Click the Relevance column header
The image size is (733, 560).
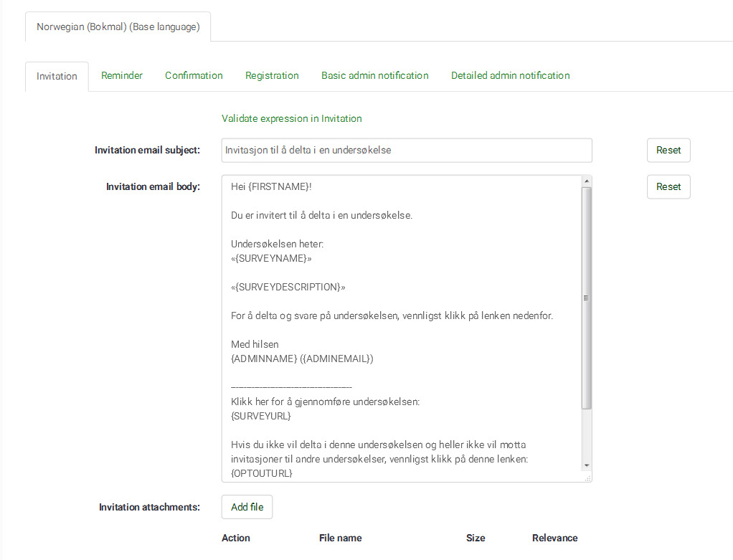554,538
